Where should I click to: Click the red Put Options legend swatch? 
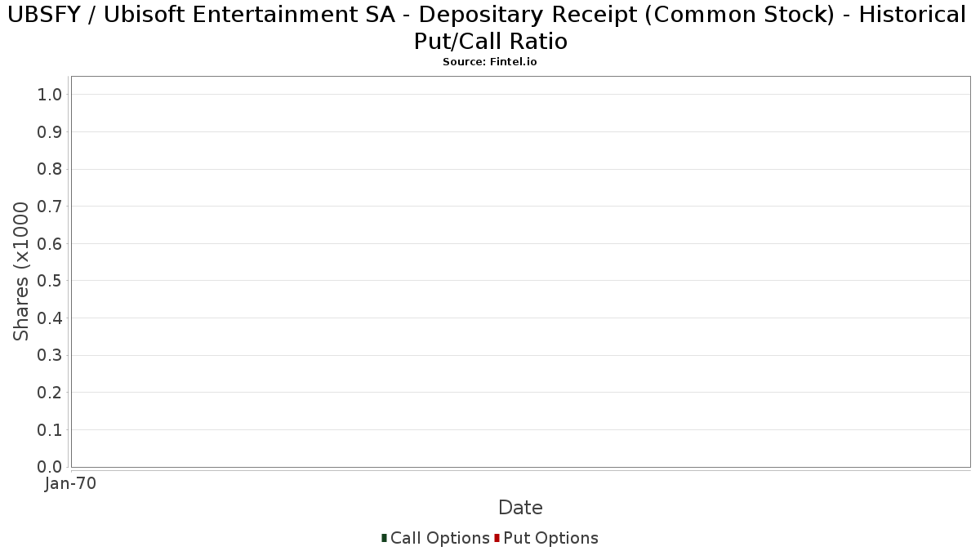(497, 538)
